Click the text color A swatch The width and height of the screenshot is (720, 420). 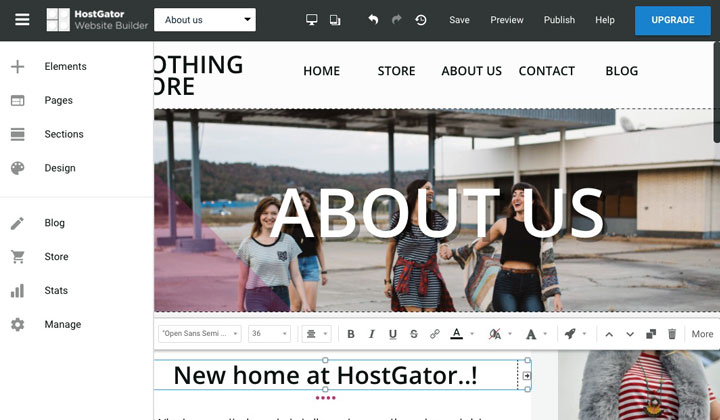(x=456, y=334)
